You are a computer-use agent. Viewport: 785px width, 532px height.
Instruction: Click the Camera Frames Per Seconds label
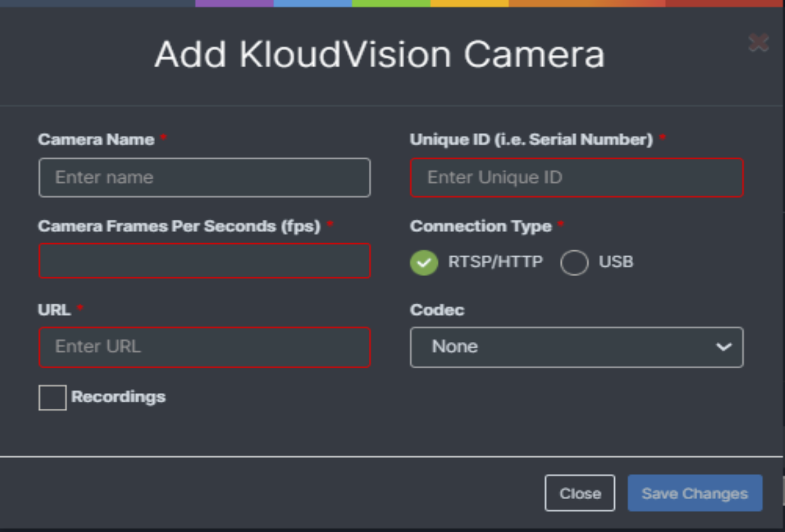coord(179,226)
